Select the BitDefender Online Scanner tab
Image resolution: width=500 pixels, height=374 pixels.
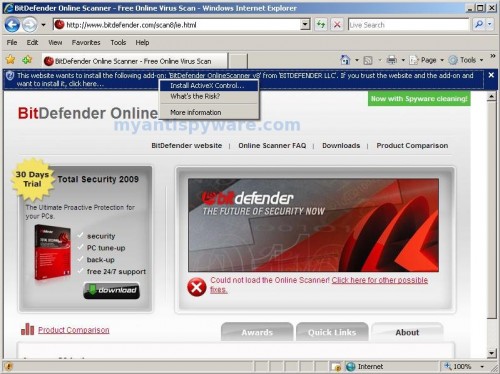(135, 61)
